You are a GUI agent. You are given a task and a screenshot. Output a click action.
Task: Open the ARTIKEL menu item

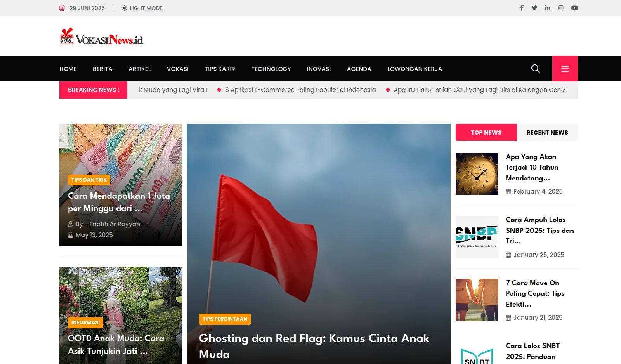coord(140,69)
